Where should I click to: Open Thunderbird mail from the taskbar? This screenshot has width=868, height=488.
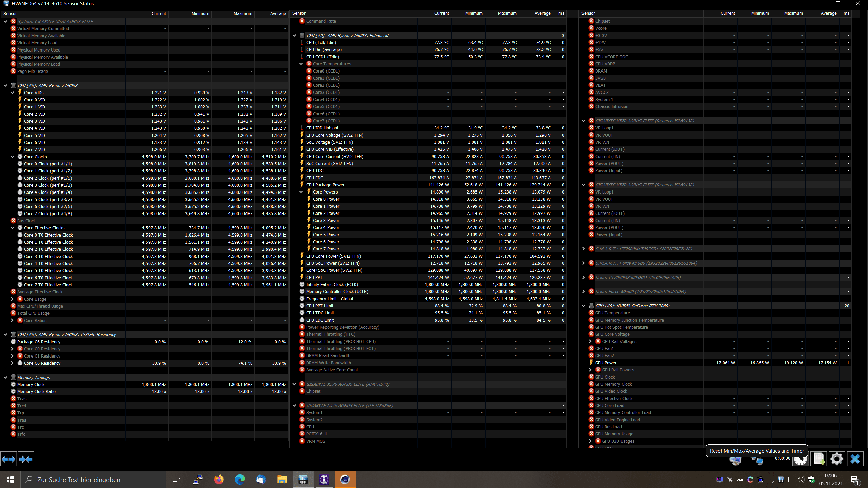(261, 480)
